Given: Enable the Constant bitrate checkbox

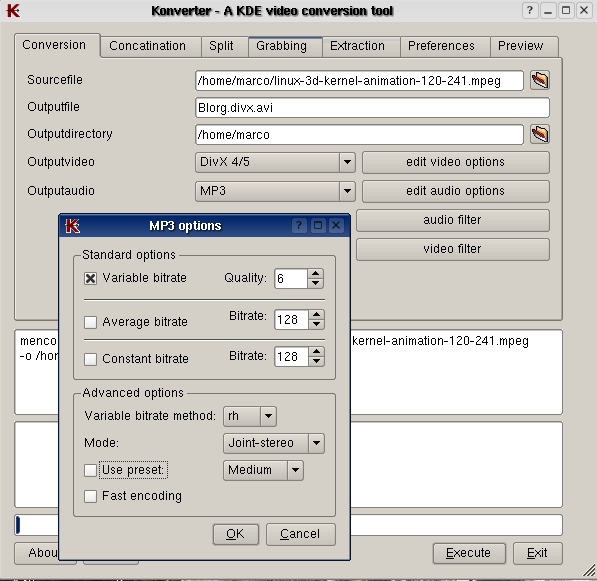Looking at the screenshot, I should [90, 359].
